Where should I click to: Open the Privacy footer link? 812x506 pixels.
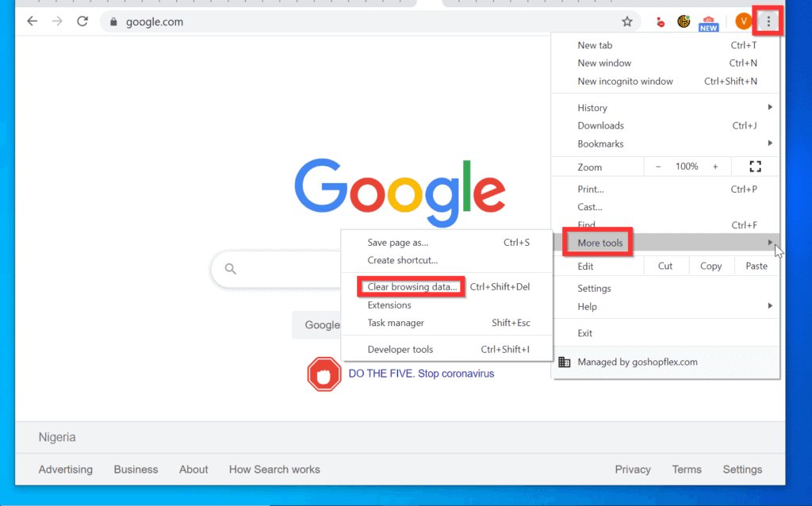[633, 470]
